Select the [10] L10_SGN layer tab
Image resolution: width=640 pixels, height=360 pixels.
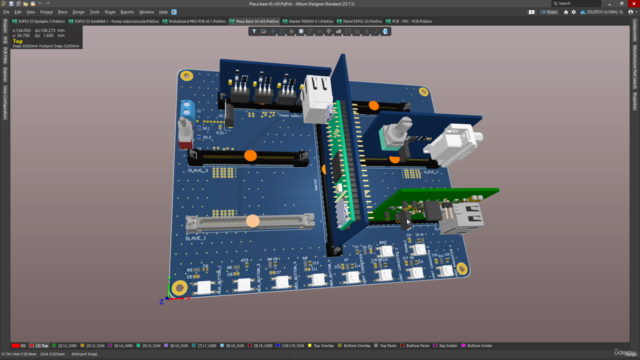tap(290, 346)
